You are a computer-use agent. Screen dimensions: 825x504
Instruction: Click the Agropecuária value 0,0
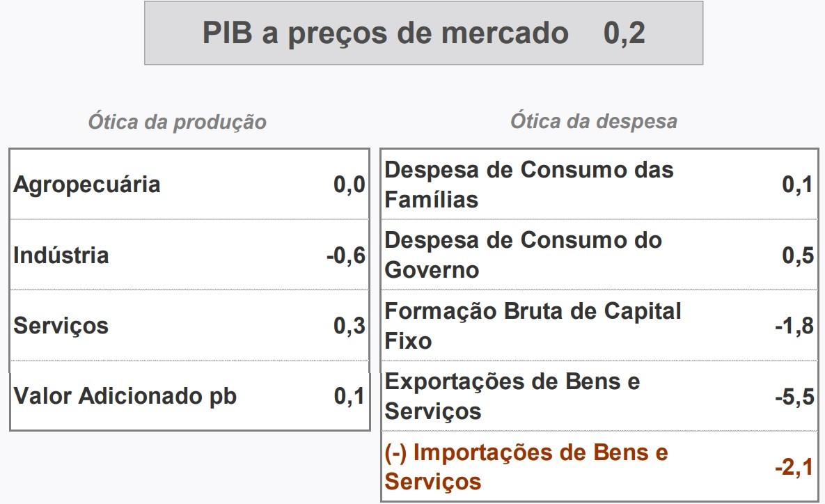349,185
